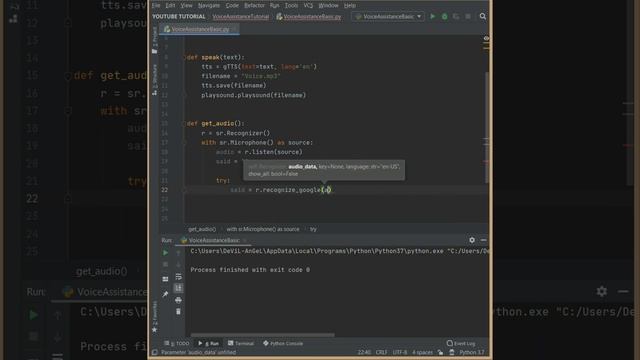Viewport: 640px width, 360px height.
Task: Toggle scroll to end icon in Run panel
Action: point(178,288)
